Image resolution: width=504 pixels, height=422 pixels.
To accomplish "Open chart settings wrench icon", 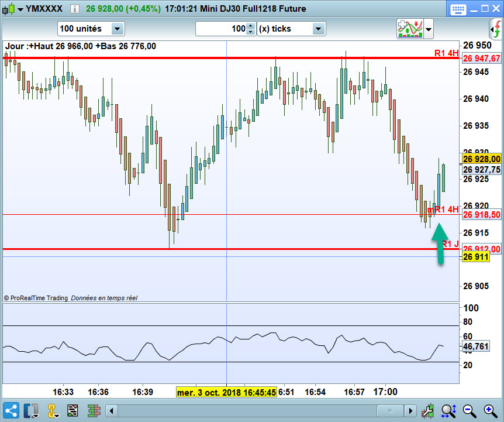I will click(x=427, y=411).
